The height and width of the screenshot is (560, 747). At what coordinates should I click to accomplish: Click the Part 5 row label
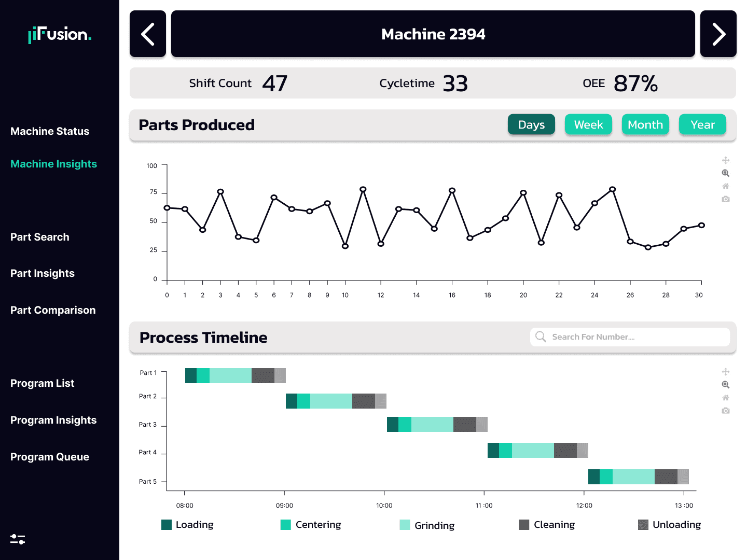pyautogui.click(x=148, y=482)
